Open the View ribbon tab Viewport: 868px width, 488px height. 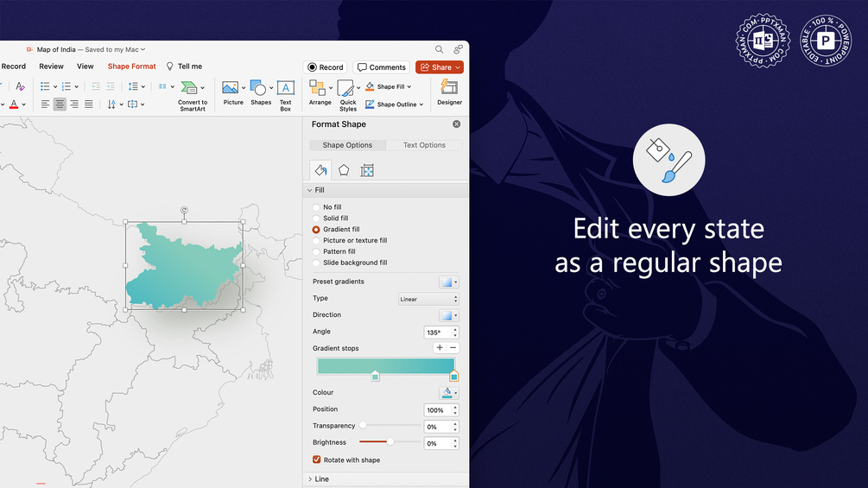pos(85,67)
